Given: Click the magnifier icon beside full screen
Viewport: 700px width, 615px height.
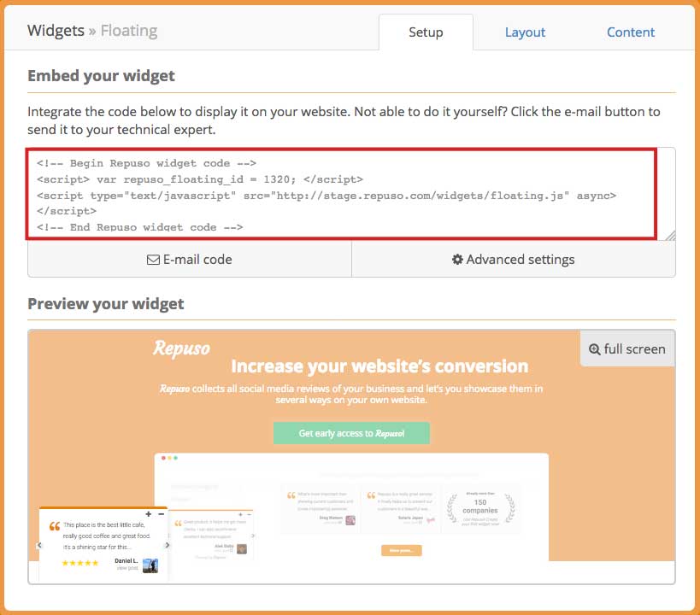Looking at the screenshot, I should (594, 349).
